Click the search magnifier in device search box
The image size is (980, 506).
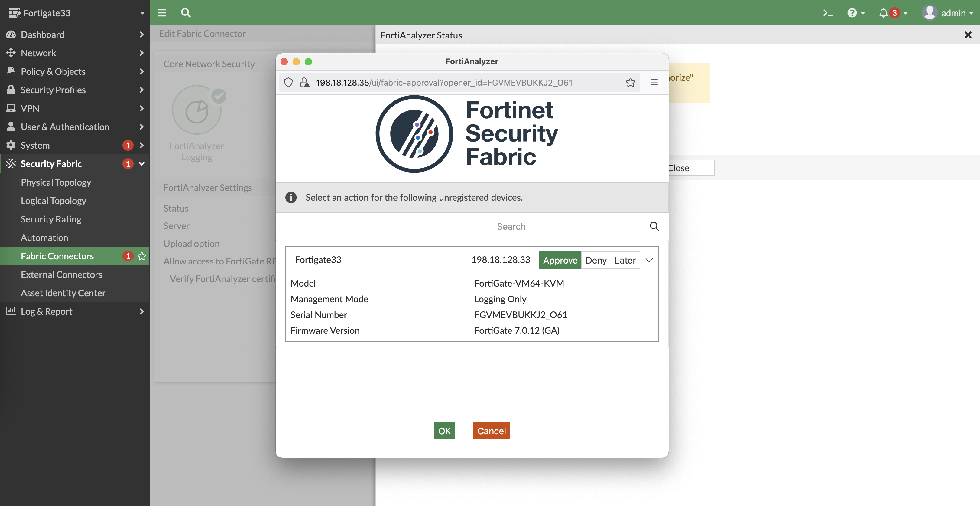654,227
